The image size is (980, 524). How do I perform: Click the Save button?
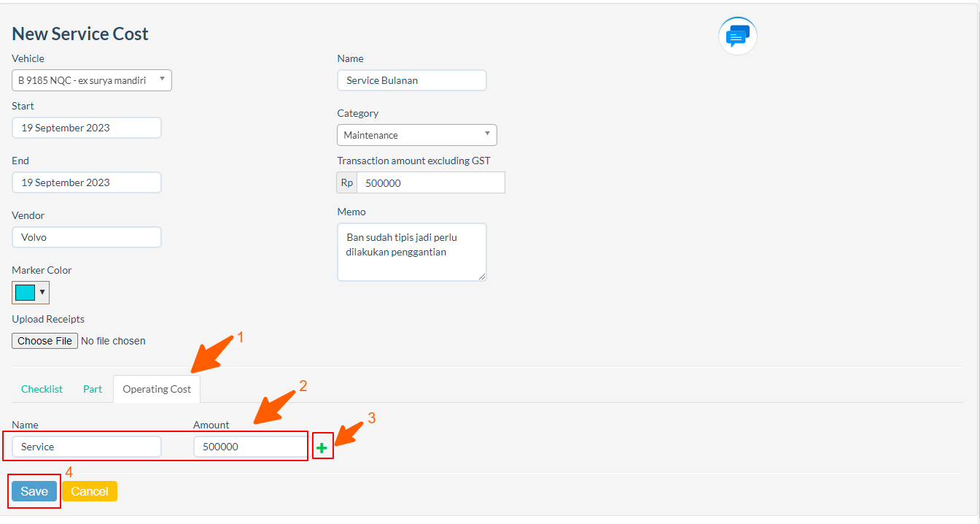34,491
